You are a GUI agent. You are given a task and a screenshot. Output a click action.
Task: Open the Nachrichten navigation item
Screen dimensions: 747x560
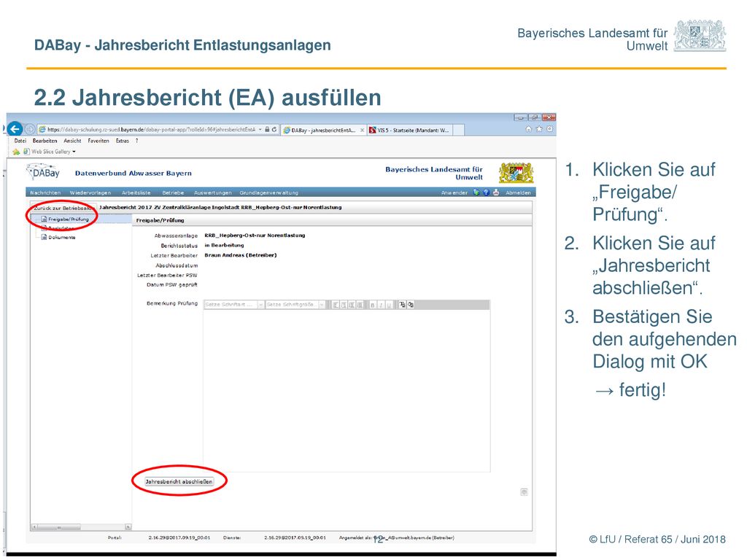[x=45, y=192]
